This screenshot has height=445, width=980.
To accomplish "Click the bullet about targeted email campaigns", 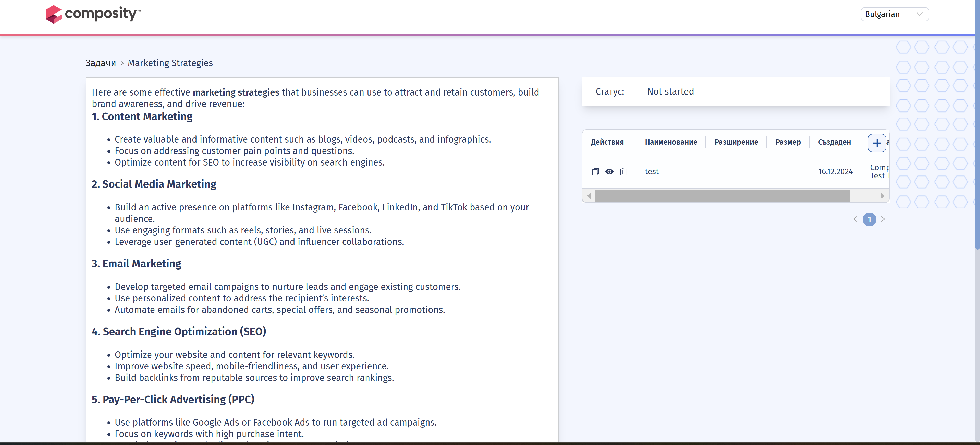I will (x=288, y=287).
